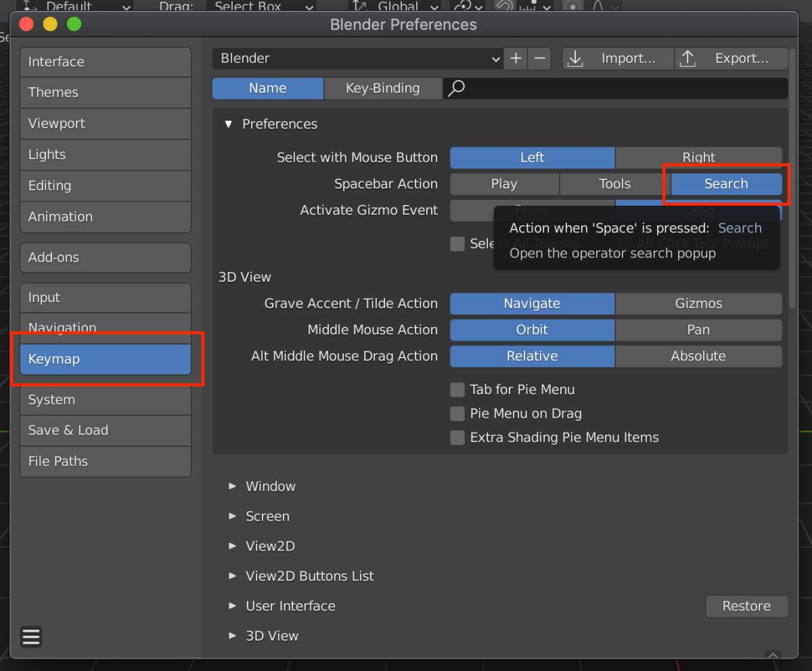Screen dimensions: 812x671
Task: Open the Add-ons preferences tab
Action: pos(106,257)
